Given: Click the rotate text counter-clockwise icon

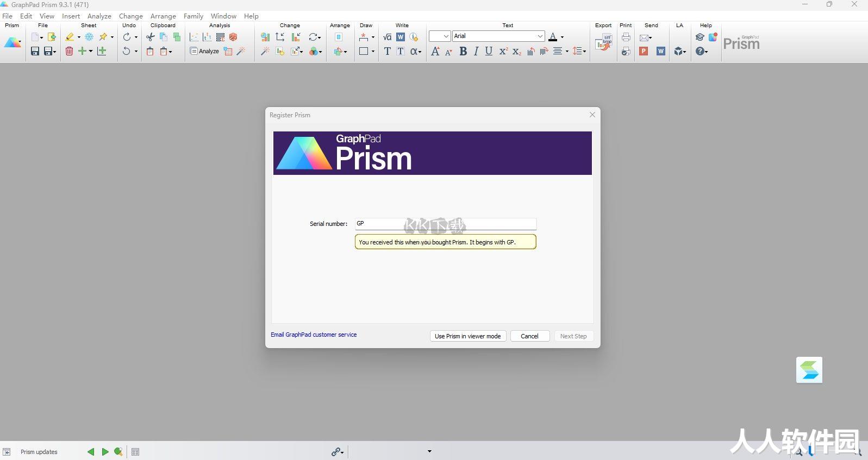Looking at the screenshot, I should click(x=530, y=51).
